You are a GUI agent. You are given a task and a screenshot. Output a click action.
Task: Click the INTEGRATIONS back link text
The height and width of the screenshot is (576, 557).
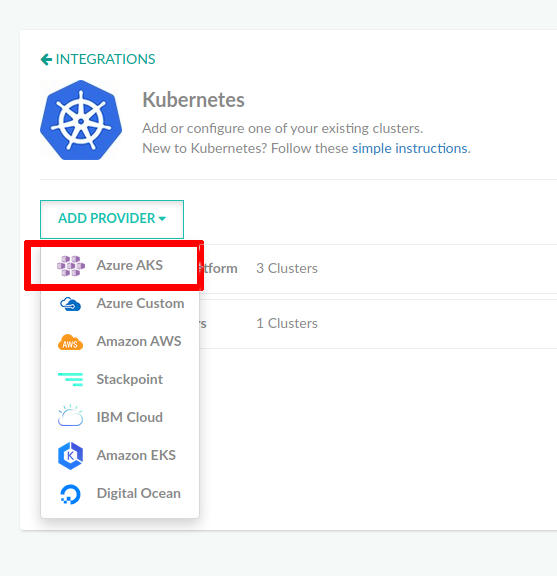pyautogui.click(x=105, y=59)
